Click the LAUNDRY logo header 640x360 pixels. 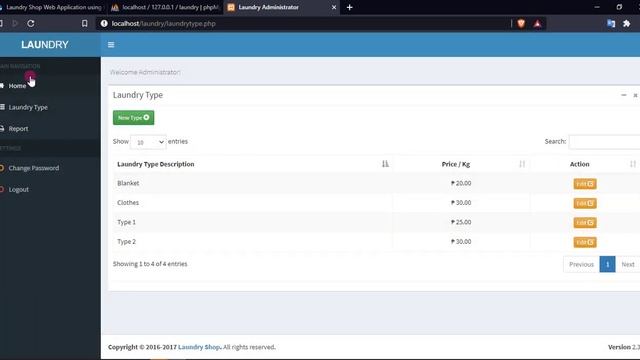click(x=45, y=45)
